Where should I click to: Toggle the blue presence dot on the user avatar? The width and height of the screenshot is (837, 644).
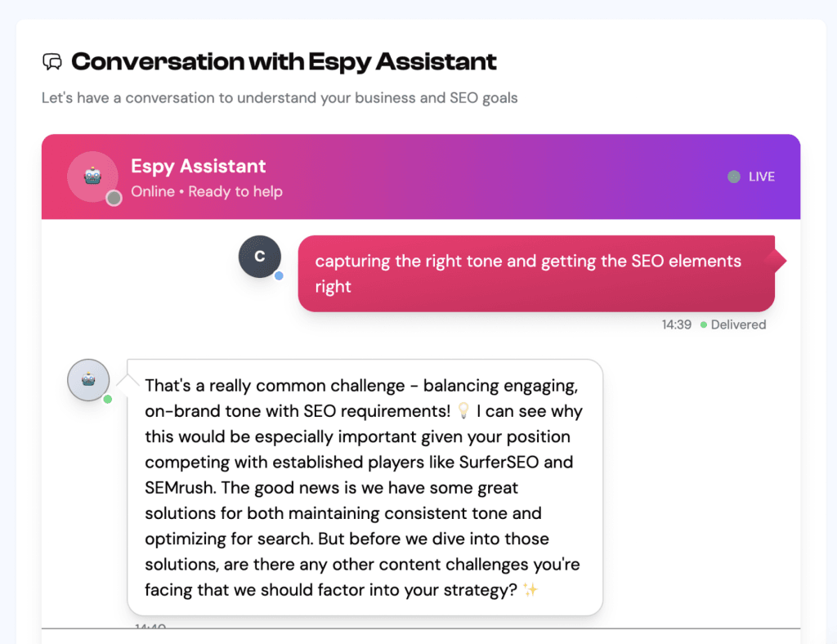(x=277, y=276)
